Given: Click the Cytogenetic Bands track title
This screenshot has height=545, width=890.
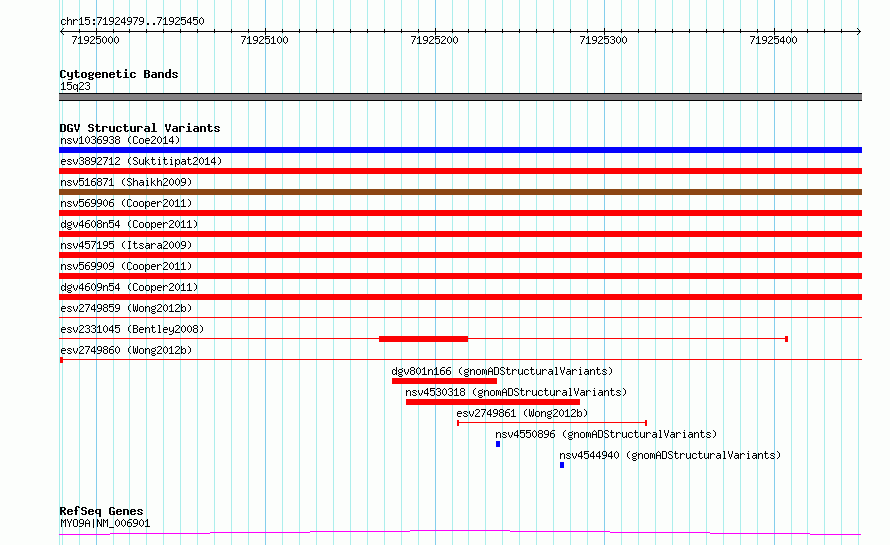Looking at the screenshot, I should [x=119, y=74].
